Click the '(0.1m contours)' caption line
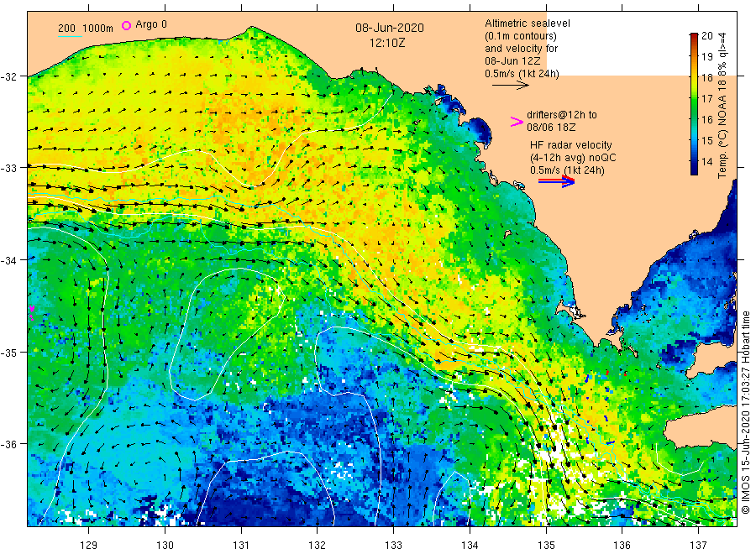Viewport: 756px width, 554px height. (520, 35)
